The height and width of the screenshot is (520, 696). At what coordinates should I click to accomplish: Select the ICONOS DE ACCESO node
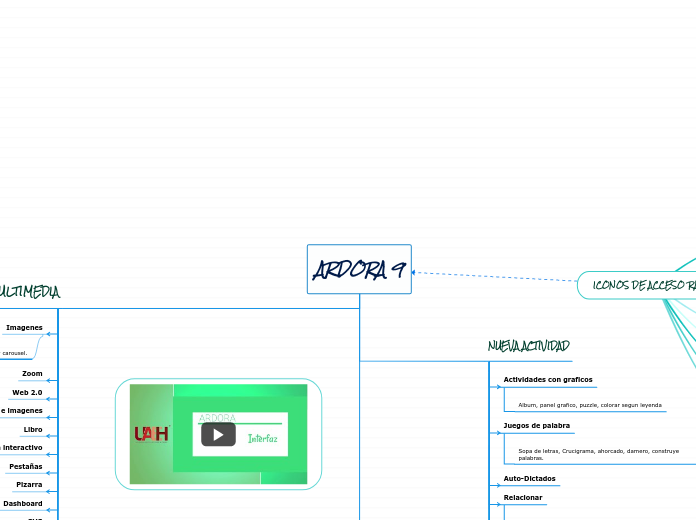[637, 285]
